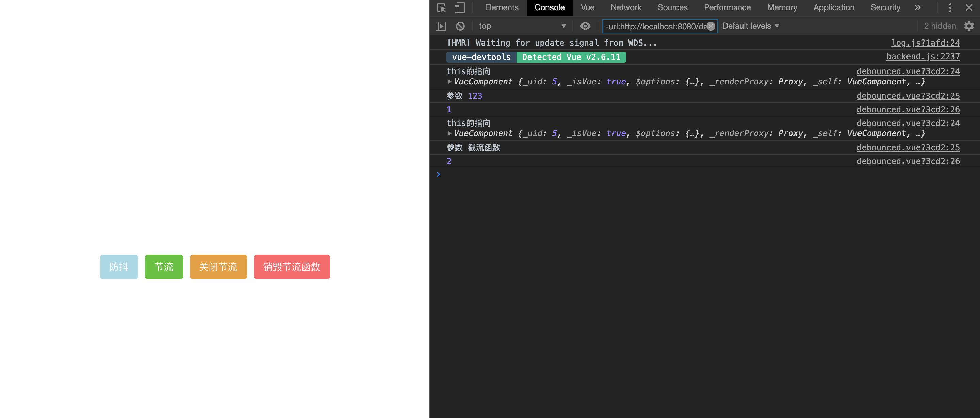The width and height of the screenshot is (980, 418).
Task: Focus the console filter URL input field
Action: [x=654, y=26]
